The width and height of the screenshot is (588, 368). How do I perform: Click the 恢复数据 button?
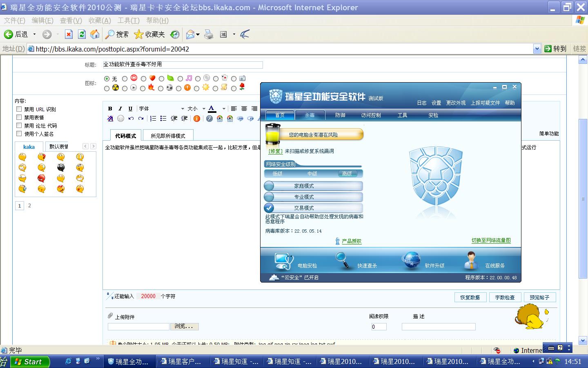point(470,297)
